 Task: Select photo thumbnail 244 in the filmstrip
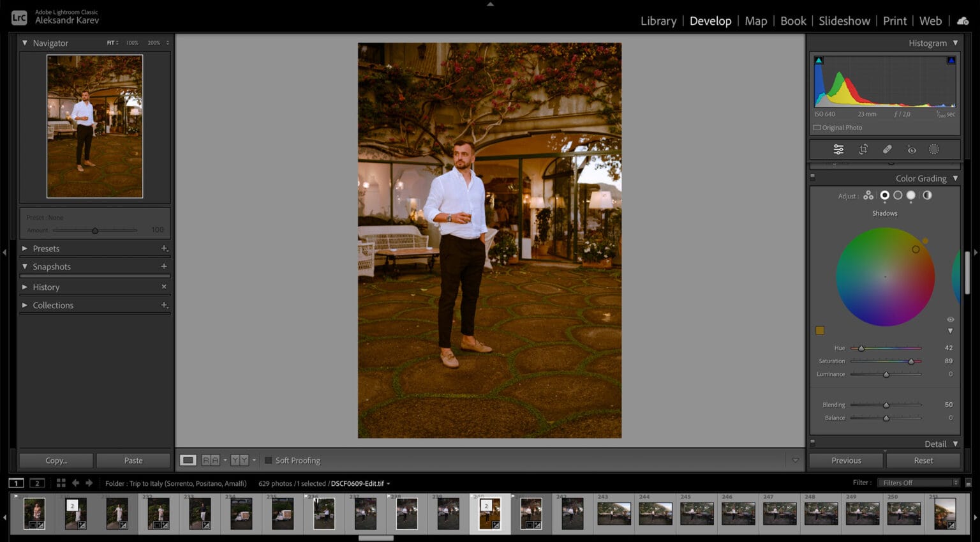[656, 513]
